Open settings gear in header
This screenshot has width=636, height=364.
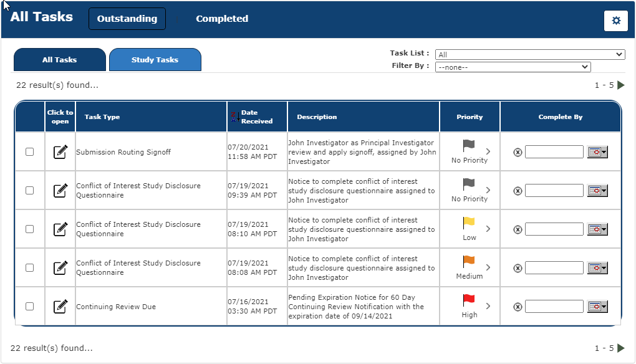[x=615, y=21]
